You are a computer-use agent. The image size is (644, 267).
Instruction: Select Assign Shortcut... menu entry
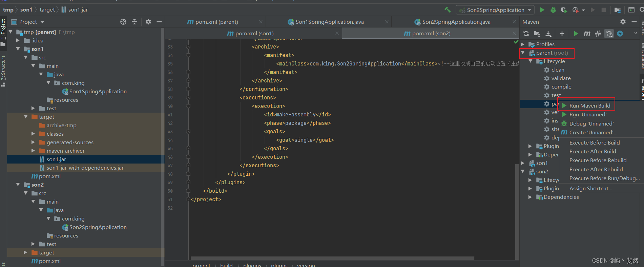(591, 189)
